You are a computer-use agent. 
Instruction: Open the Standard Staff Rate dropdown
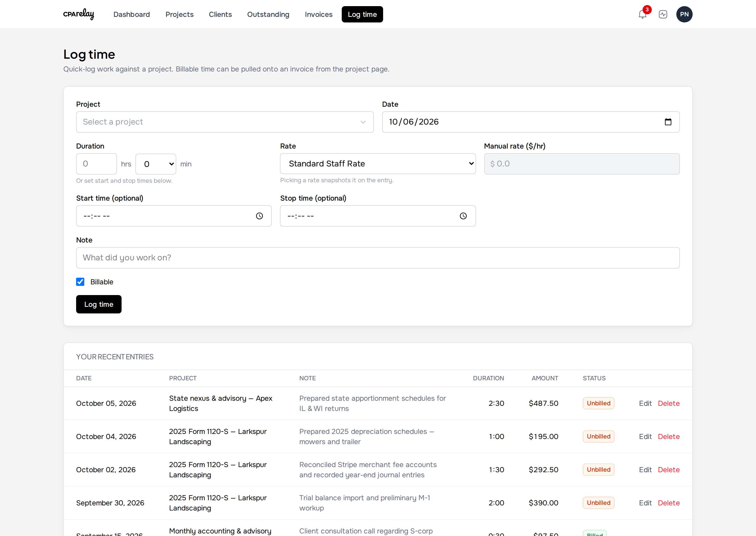tap(378, 164)
